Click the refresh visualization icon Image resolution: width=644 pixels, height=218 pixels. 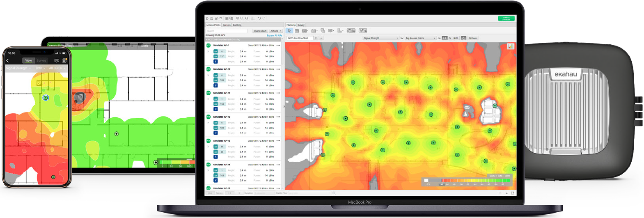pos(463,38)
